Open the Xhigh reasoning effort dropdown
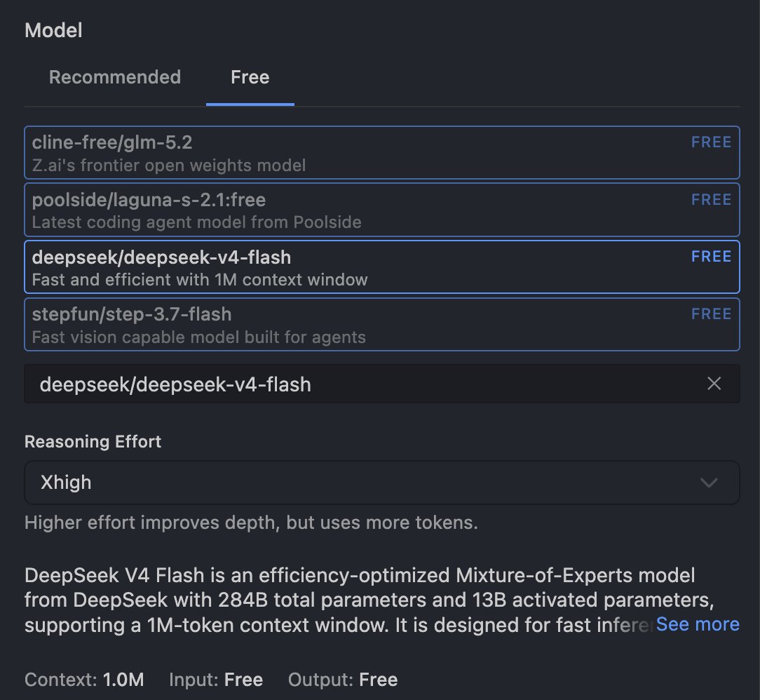 point(382,483)
